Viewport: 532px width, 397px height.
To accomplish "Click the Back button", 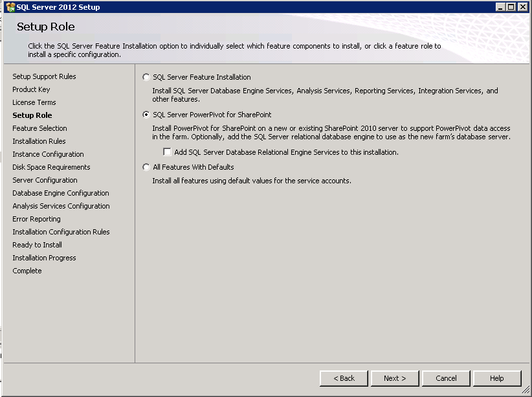I will [x=344, y=378].
